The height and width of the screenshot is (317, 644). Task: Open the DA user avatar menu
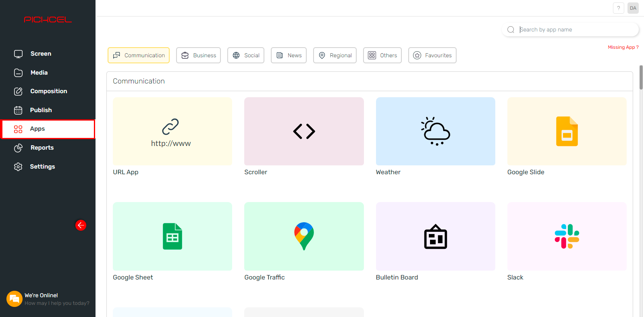633,8
